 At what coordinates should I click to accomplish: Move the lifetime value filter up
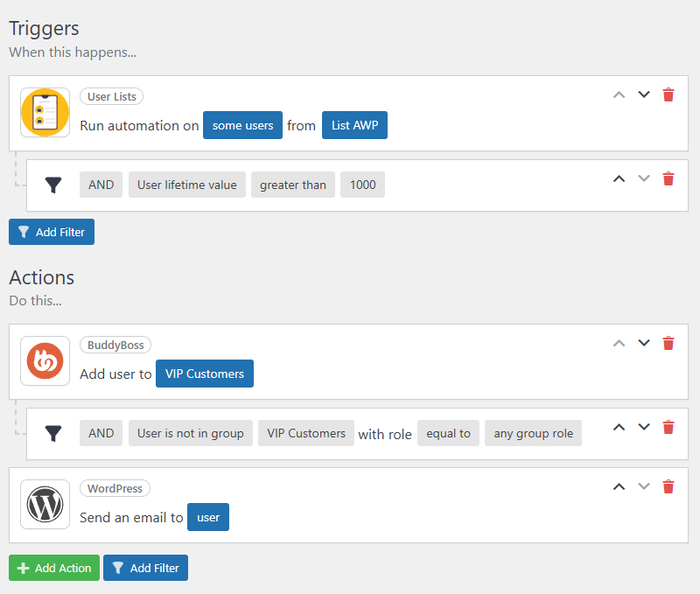coord(619,178)
